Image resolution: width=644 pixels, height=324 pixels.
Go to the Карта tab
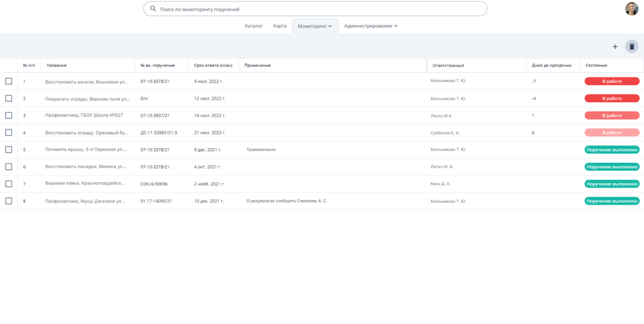280,26
